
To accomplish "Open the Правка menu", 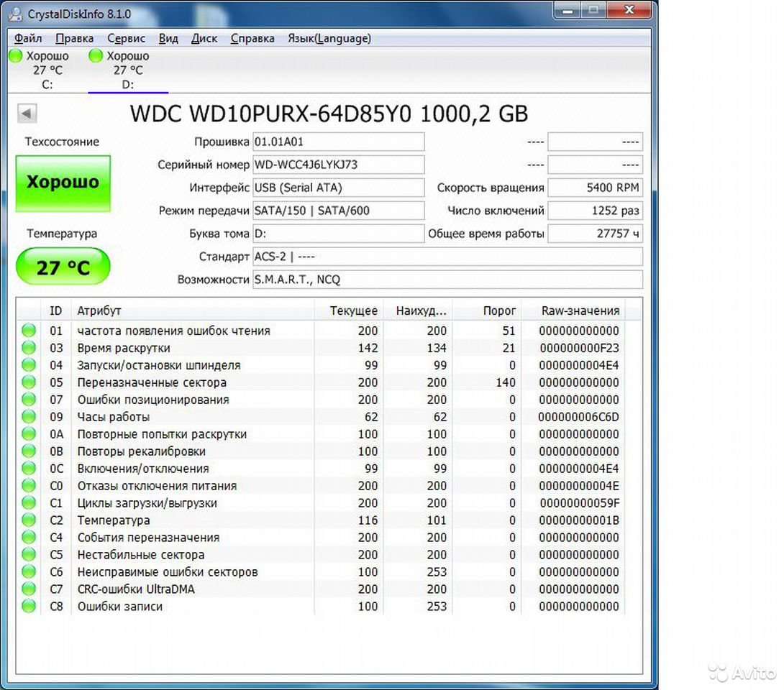I will [74, 39].
